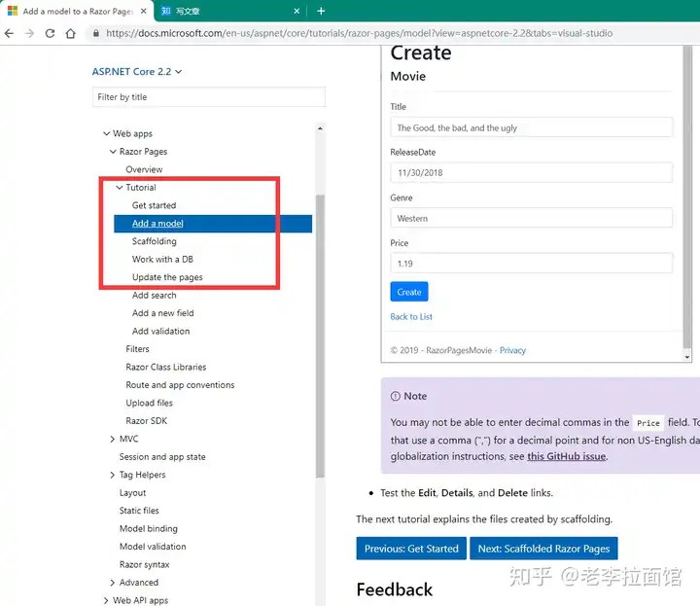Screen dimensions: 700x606
Task: Open the Layout article
Action: [132, 492]
